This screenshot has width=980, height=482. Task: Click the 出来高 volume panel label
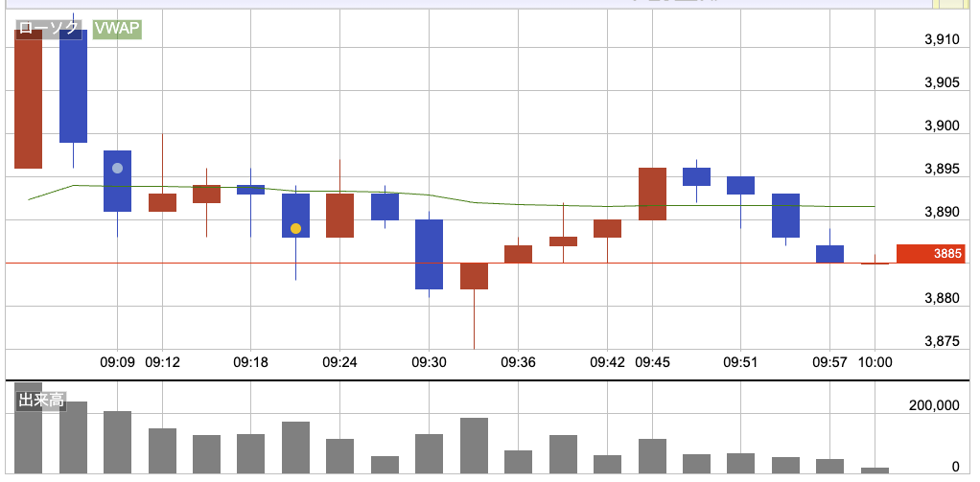(x=40, y=400)
